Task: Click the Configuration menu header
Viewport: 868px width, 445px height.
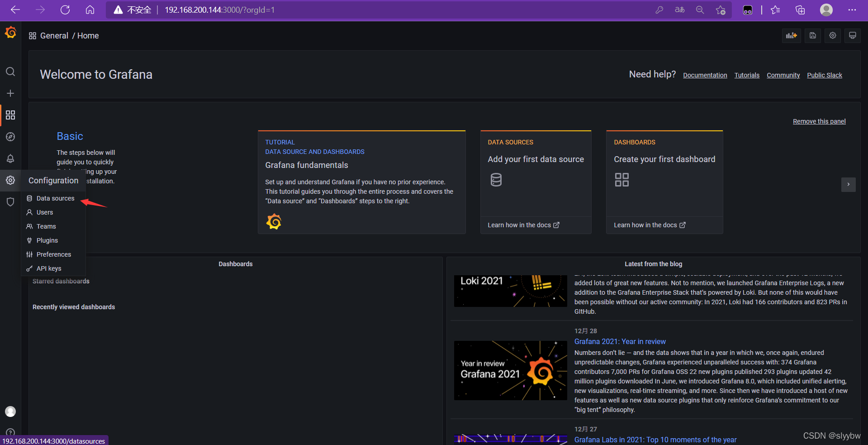Action: [53, 181]
